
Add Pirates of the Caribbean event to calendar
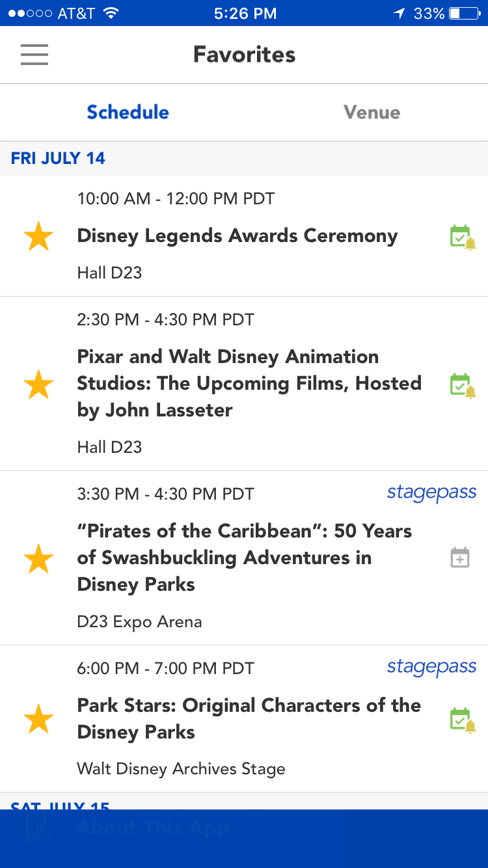click(x=460, y=558)
